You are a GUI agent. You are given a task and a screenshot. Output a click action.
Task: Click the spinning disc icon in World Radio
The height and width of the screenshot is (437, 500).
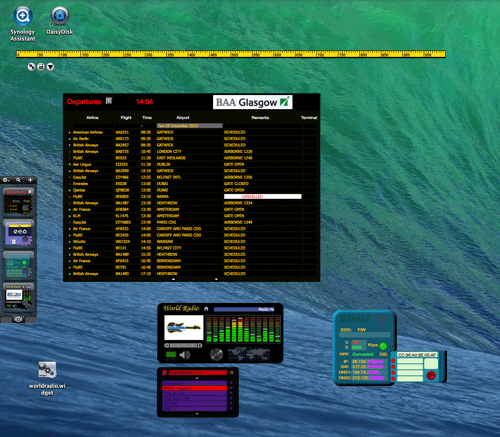point(216,354)
